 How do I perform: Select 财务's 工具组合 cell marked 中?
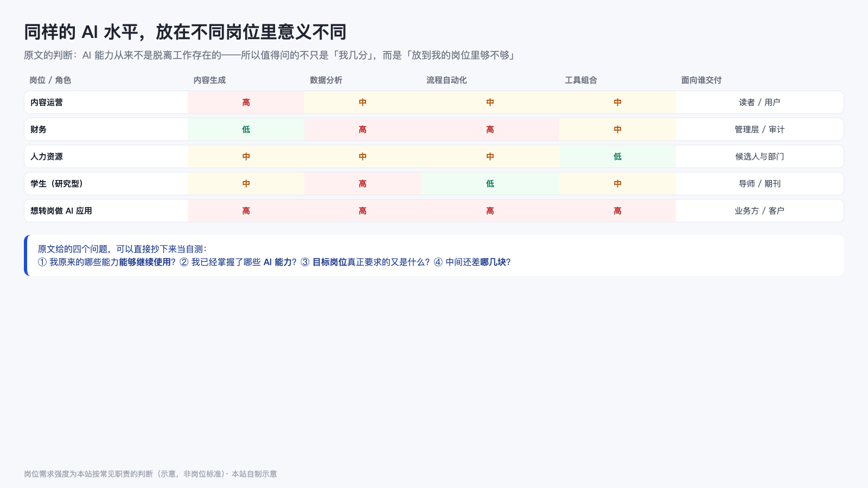tap(618, 130)
